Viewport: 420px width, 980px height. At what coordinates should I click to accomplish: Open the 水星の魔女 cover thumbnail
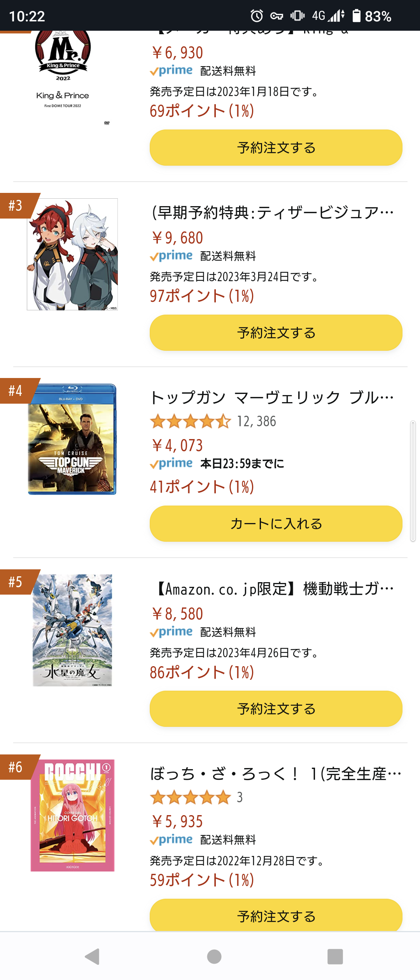[x=72, y=630]
